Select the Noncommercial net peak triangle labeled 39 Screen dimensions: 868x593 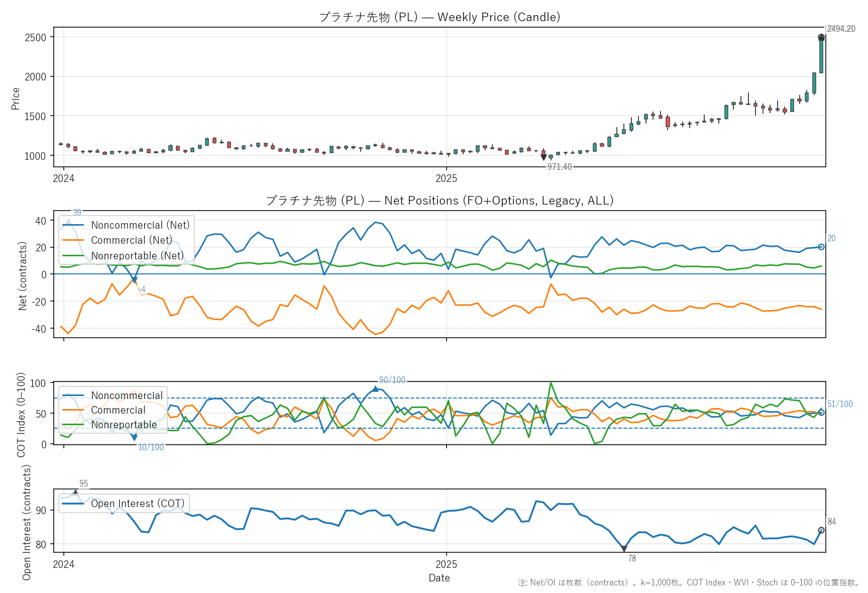68,221
